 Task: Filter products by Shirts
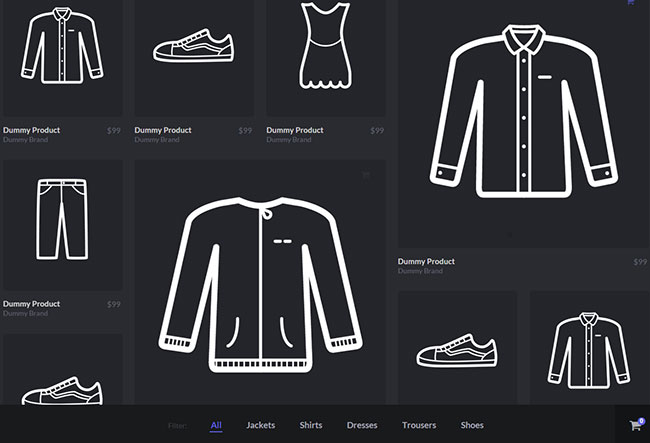[311, 425]
